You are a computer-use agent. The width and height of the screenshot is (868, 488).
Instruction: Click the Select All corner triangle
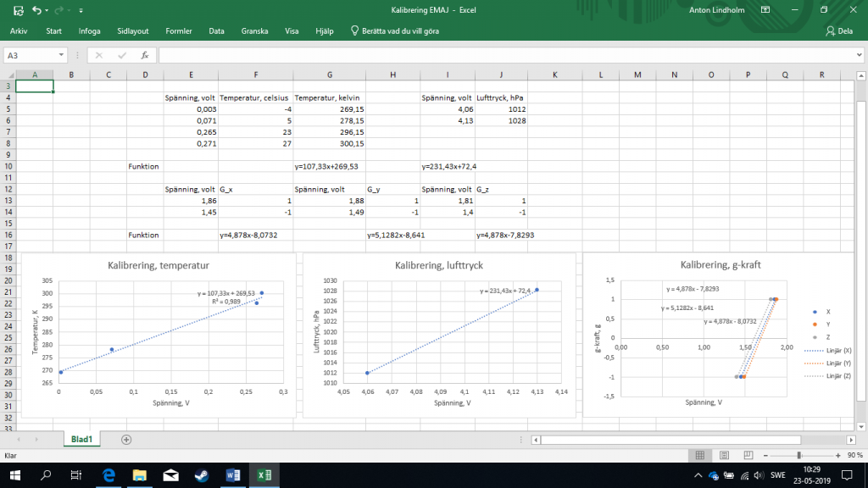(10, 75)
